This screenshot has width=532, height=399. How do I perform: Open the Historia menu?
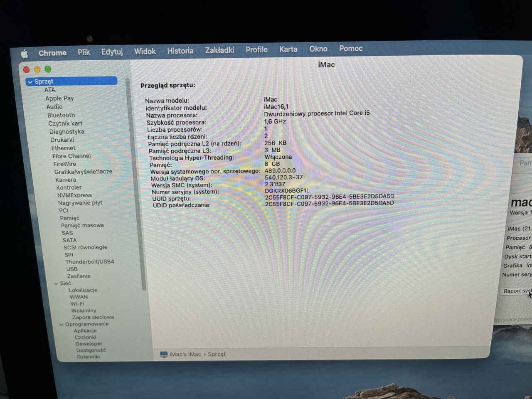pos(180,51)
